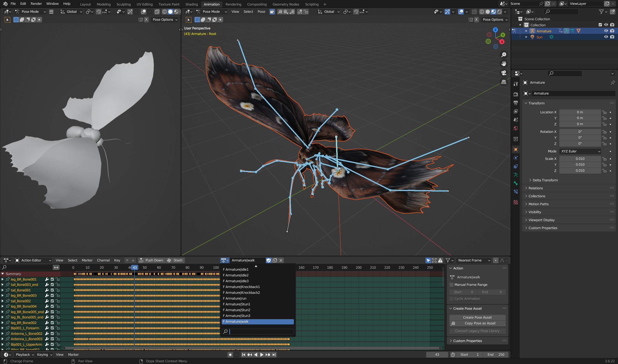Open the Render properties tab icon
The width and height of the screenshot is (618, 364).
516,94
